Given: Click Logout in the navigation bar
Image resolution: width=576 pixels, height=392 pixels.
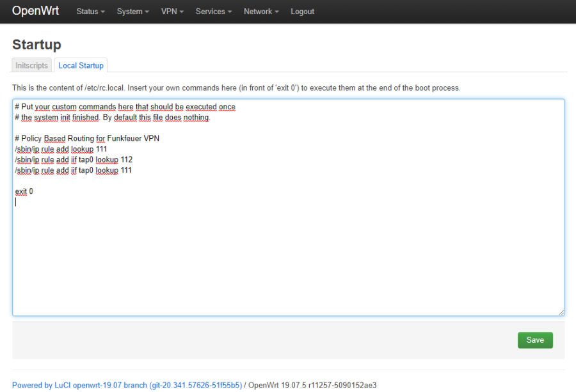Looking at the screenshot, I should [x=302, y=12].
